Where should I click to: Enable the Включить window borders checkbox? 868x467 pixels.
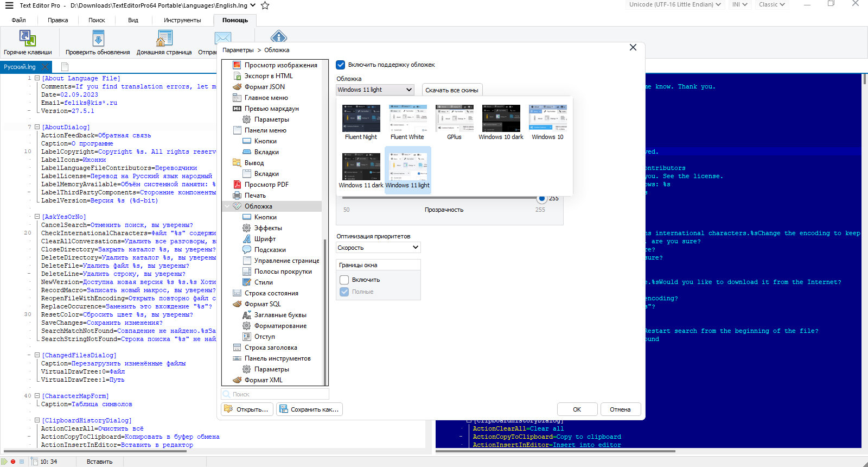(x=344, y=280)
